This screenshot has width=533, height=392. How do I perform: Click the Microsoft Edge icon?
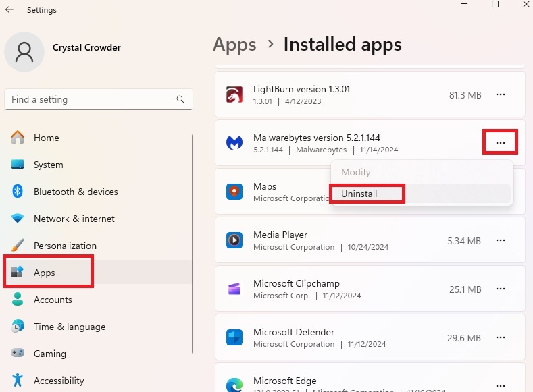coord(234,385)
